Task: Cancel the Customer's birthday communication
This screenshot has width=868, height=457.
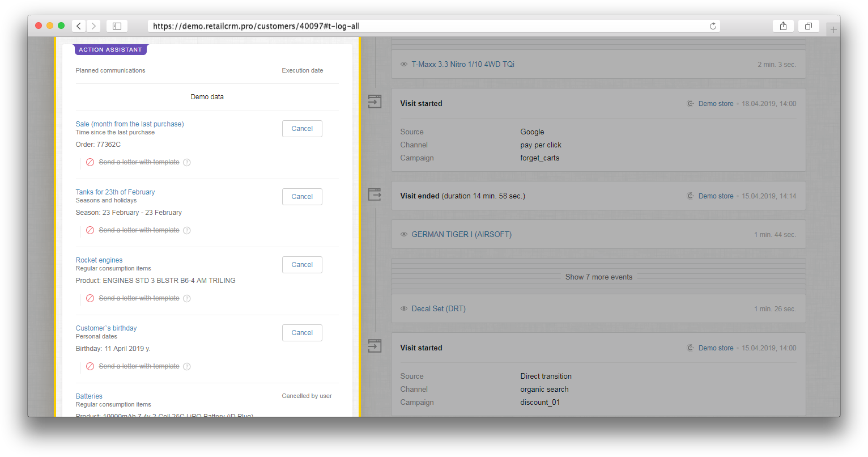Action: [x=302, y=333]
